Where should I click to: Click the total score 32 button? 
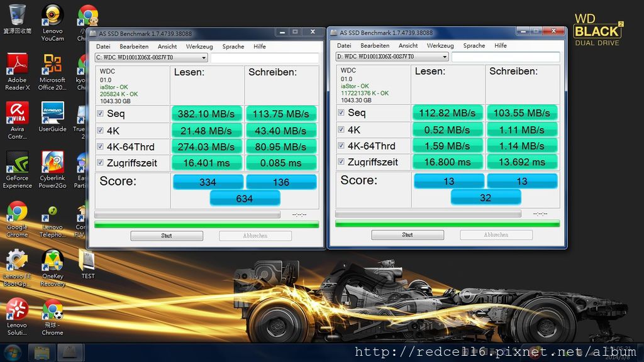[x=486, y=198]
